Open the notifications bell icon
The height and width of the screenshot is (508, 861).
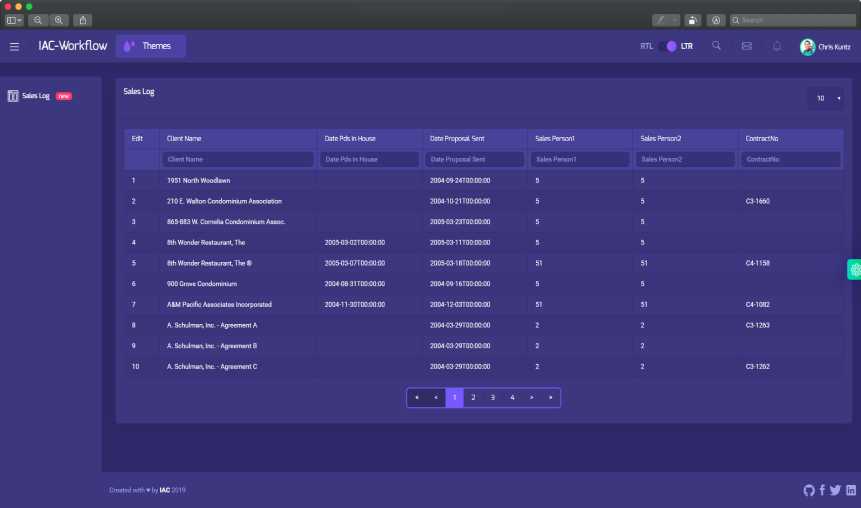click(x=777, y=46)
